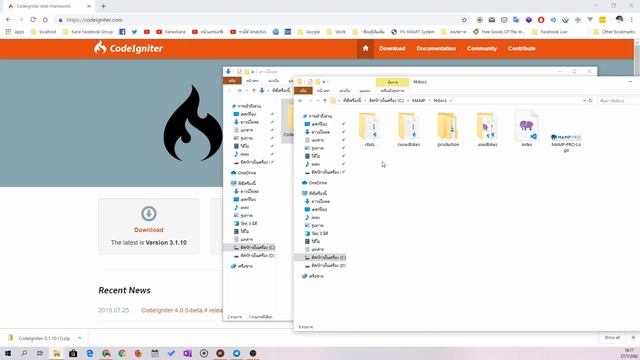Click the search box in htdocs window
640x360 pixels.
(618, 100)
